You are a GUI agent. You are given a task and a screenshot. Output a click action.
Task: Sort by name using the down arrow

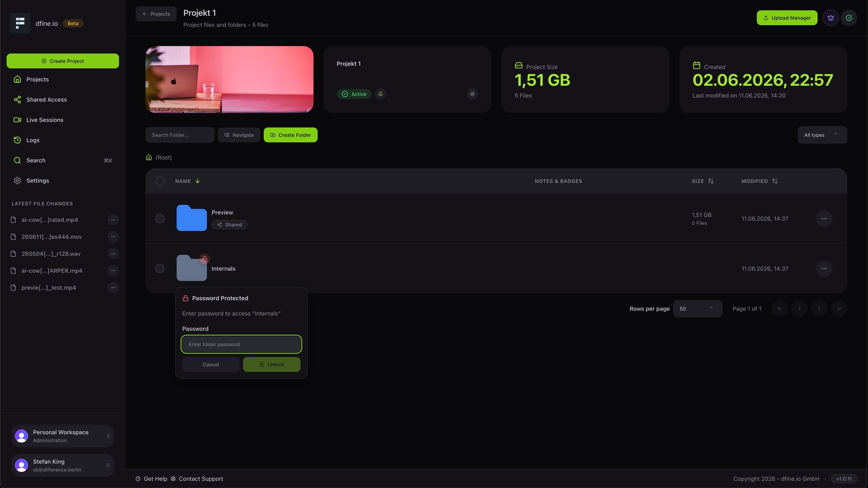[x=197, y=181]
